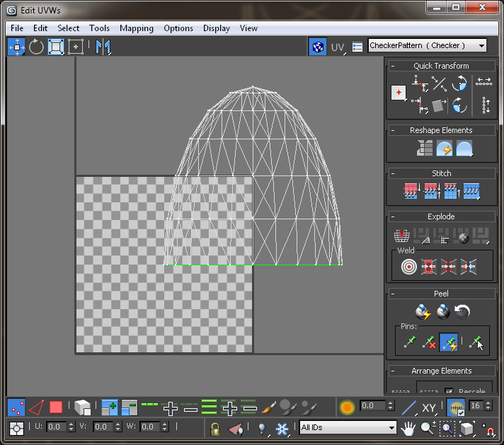This screenshot has width=504, height=445.
Task: Open the Options menu
Action: coord(178,28)
